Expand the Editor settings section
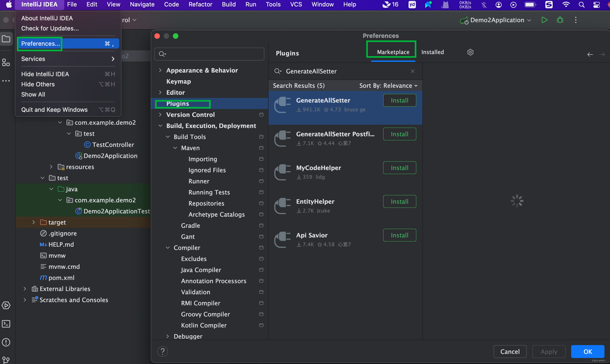 pos(160,92)
